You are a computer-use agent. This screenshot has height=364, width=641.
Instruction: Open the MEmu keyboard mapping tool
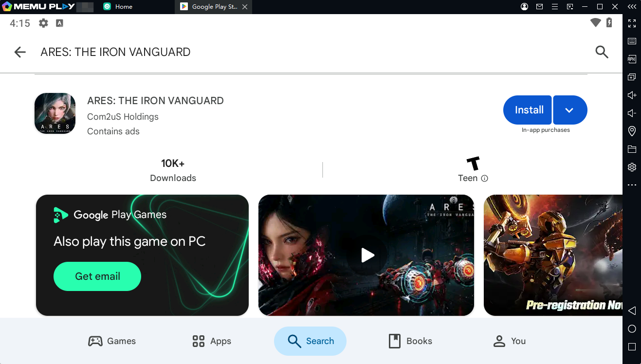click(x=632, y=41)
